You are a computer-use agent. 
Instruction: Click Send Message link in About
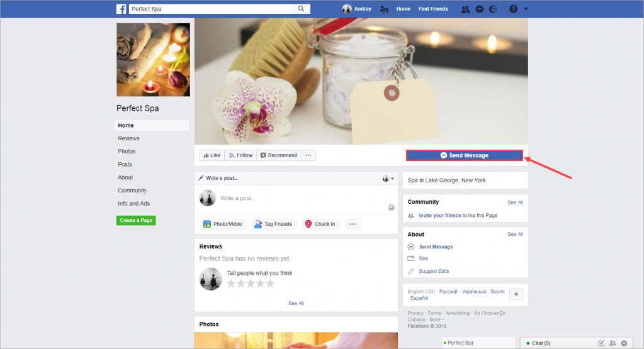[x=436, y=247]
